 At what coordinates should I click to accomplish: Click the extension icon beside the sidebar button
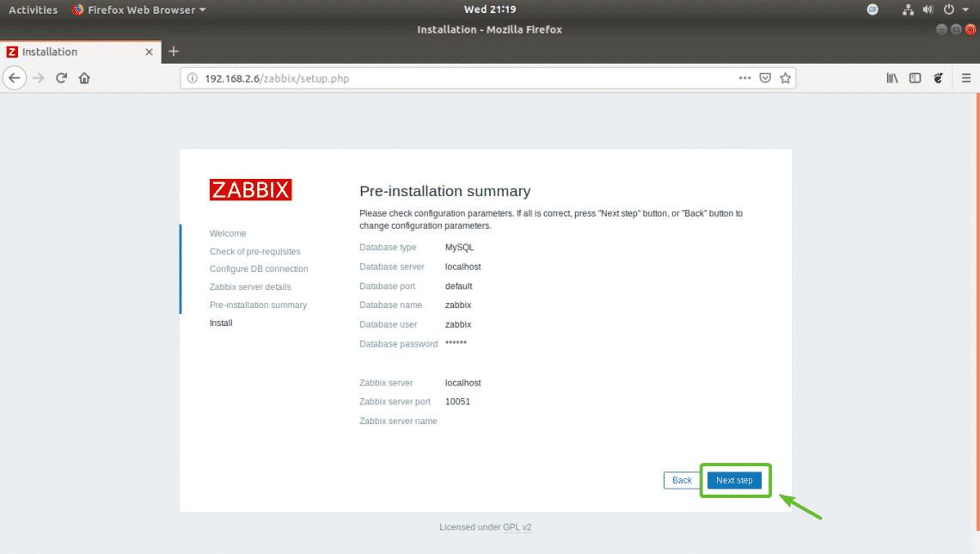938,78
